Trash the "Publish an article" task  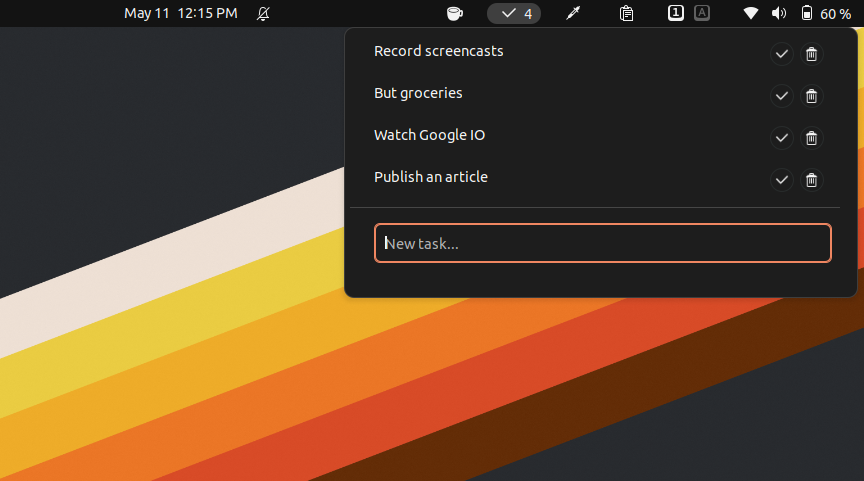pyautogui.click(x=811, y=180)
